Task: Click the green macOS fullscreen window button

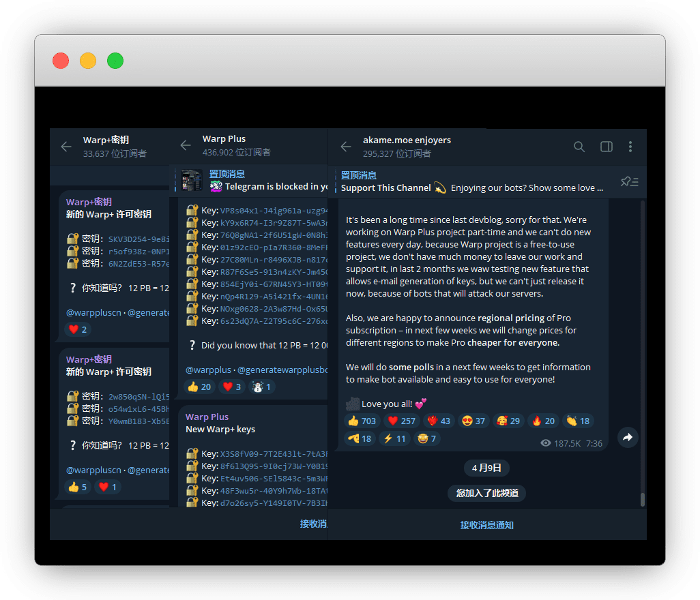Action: pyautogui.click(x=115, y=61)
